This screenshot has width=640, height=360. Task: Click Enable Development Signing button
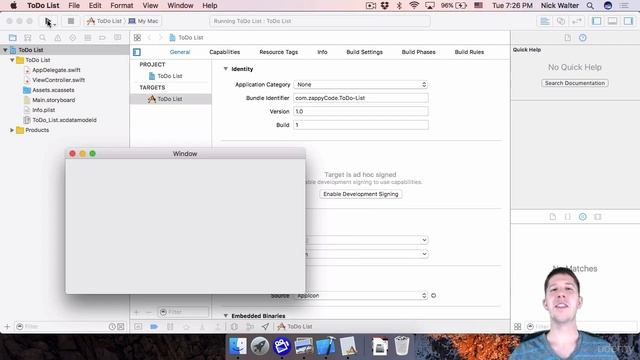(361, 194)
